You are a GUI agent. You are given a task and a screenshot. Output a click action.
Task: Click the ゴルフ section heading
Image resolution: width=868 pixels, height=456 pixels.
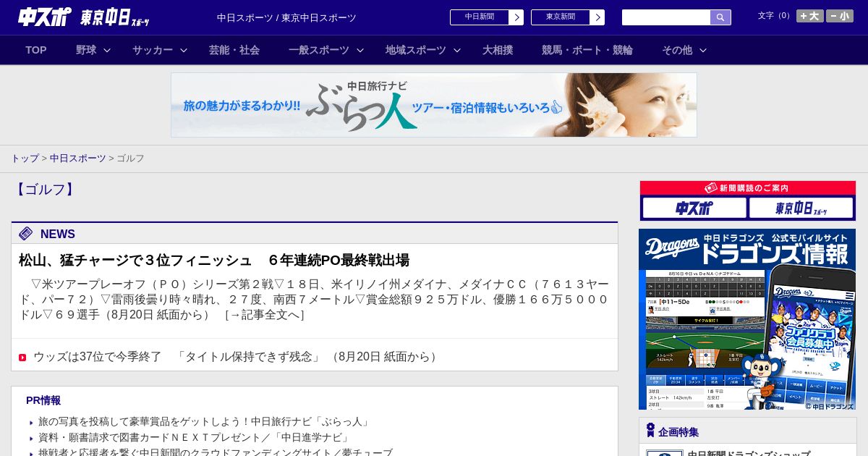(45, 190)
